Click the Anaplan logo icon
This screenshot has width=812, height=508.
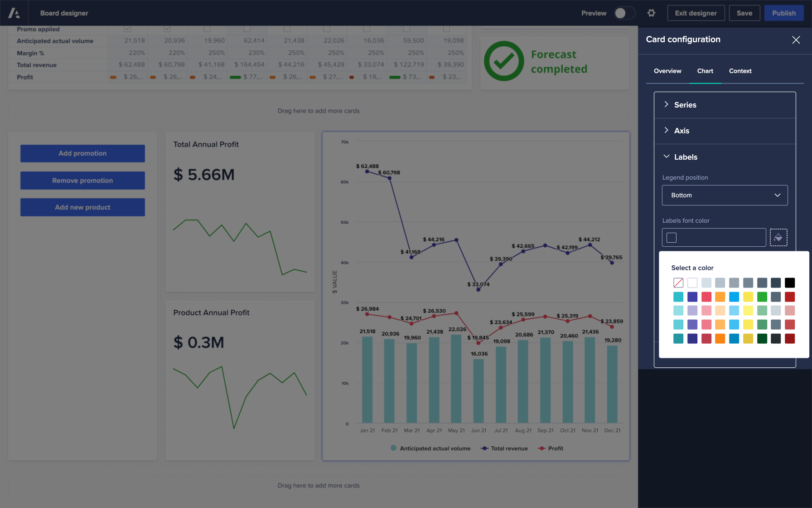pos(14,13)
